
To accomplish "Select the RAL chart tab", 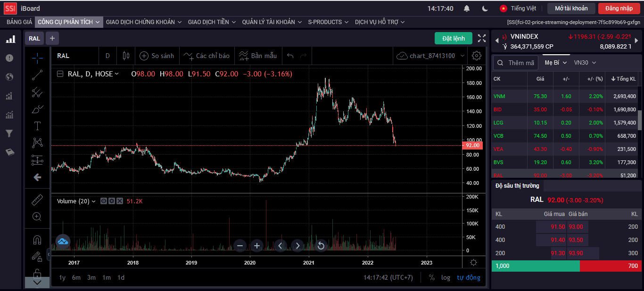I will (34, 38).
